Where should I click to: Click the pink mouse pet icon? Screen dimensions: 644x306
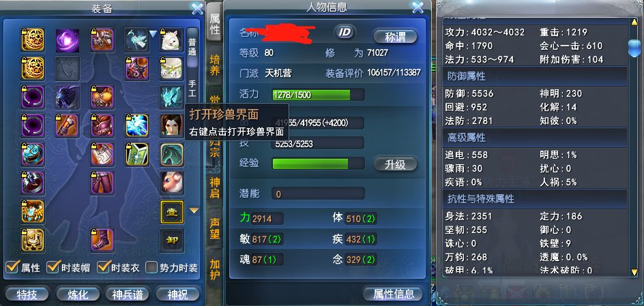pyautogui.click(x=172, y=182)
